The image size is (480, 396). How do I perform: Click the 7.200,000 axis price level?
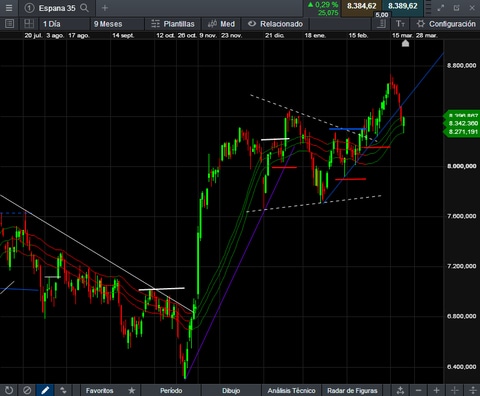[x=462, y=266]
